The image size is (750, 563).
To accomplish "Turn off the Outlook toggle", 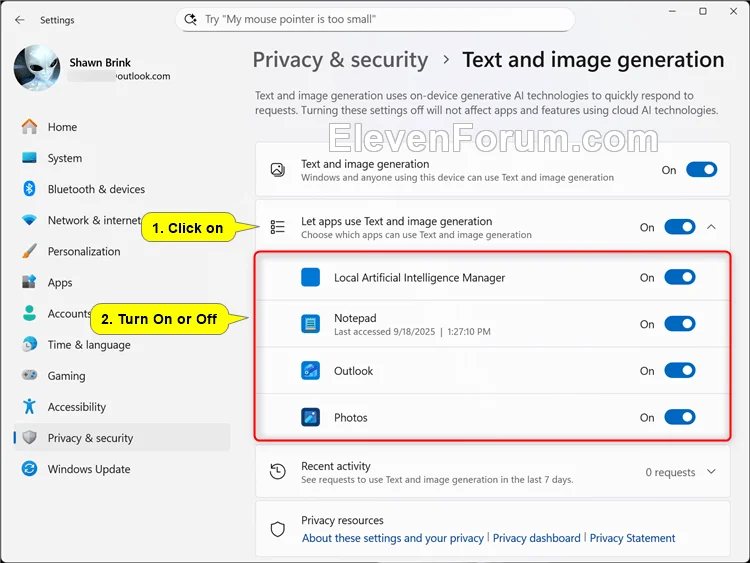I will click(x=680, y=371).
